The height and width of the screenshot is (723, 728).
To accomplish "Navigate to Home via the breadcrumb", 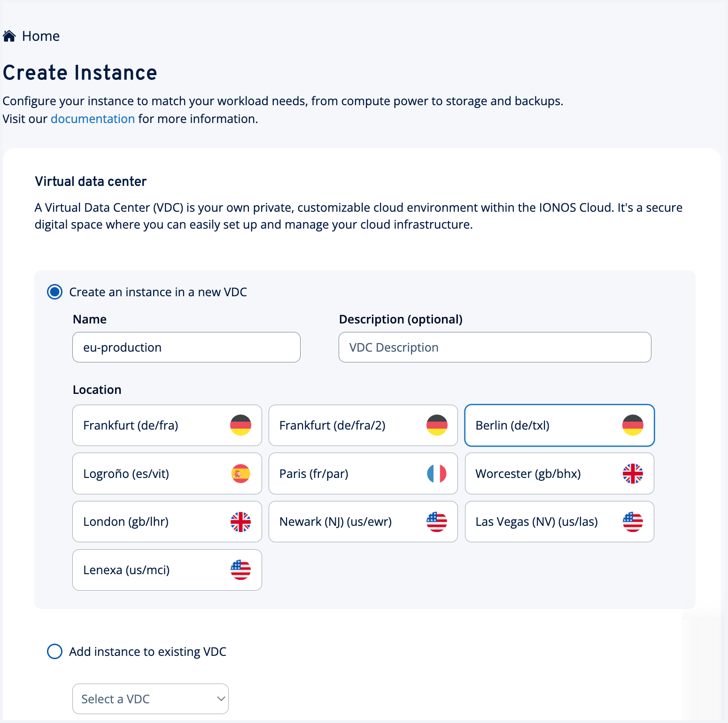I will pyautogui.click(x=41, y=36).
